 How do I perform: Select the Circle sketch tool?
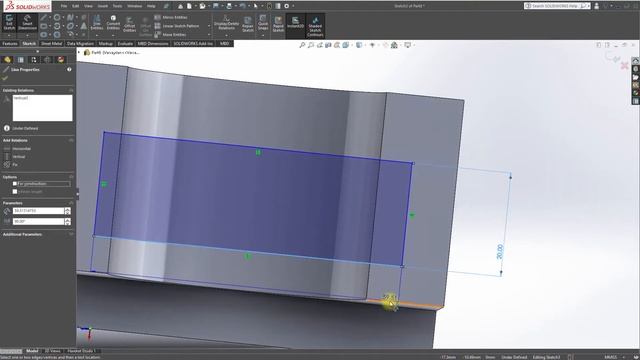coord(57,18)
